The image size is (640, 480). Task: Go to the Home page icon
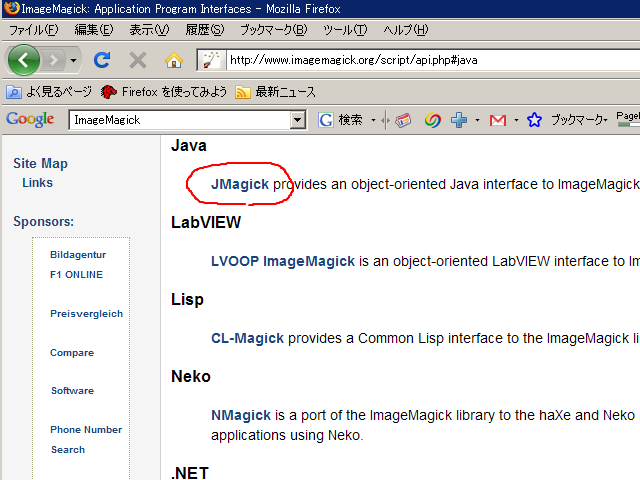(173, 60)
